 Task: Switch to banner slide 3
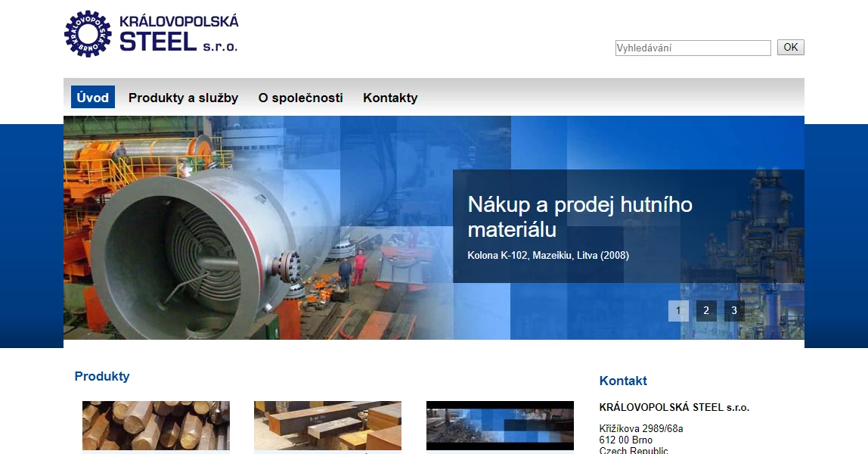click(734, 310)
